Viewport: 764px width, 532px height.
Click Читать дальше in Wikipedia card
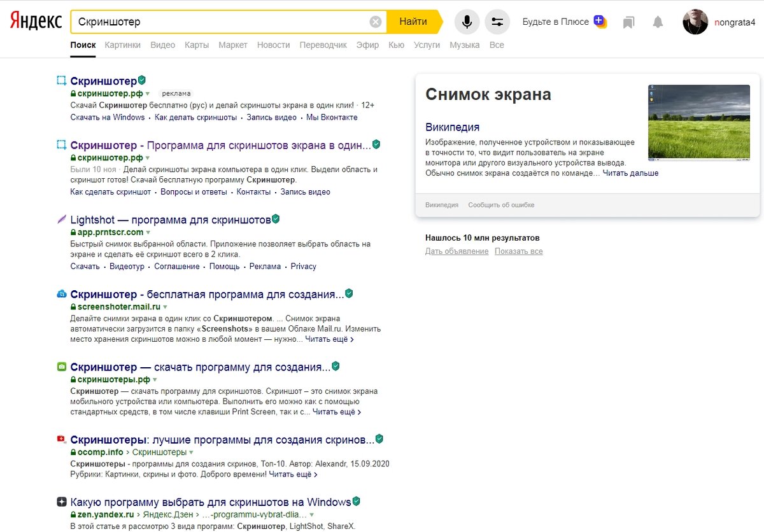coord(630,173)
